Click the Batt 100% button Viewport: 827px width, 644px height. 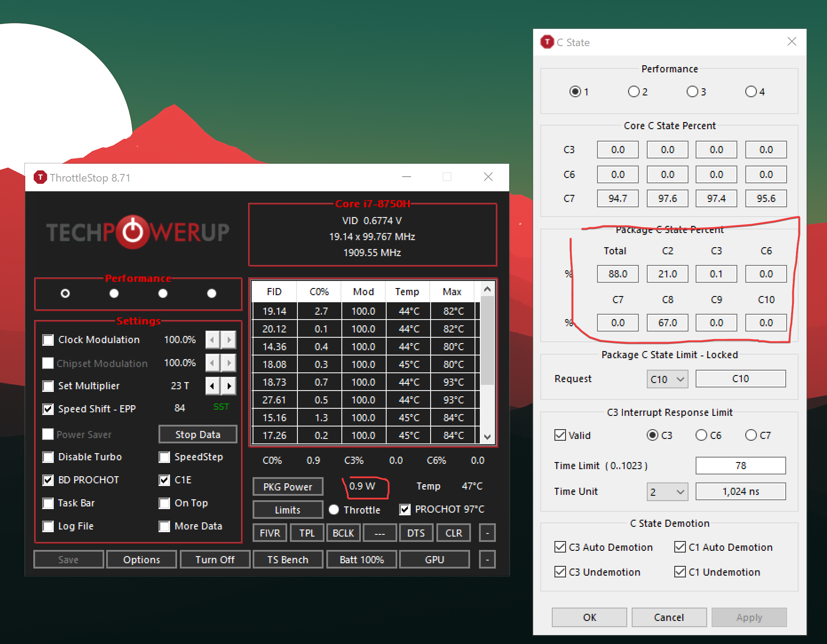tap(361, 560)
